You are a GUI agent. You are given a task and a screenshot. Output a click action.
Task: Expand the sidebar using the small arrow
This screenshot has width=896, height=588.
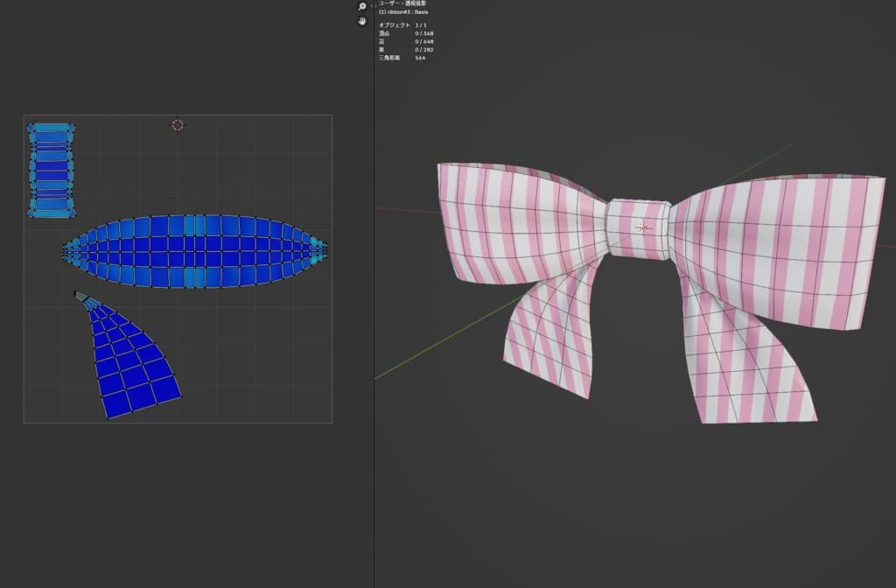pos(374,6)
